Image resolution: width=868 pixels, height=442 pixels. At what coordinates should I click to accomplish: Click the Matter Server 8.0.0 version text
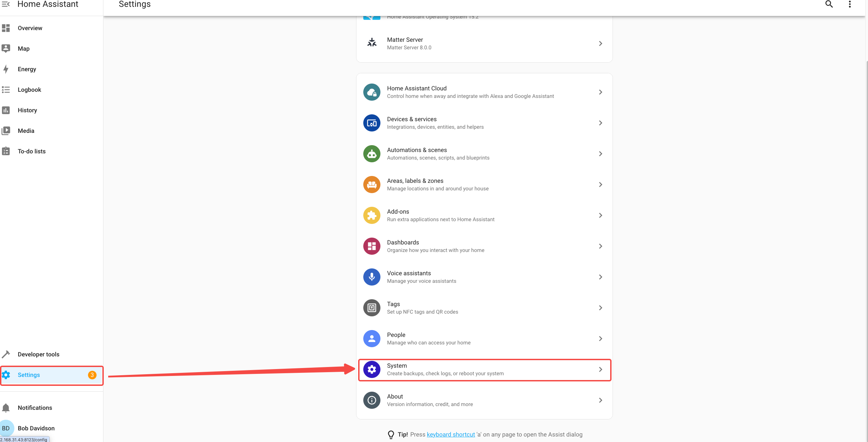coord(409,48)
